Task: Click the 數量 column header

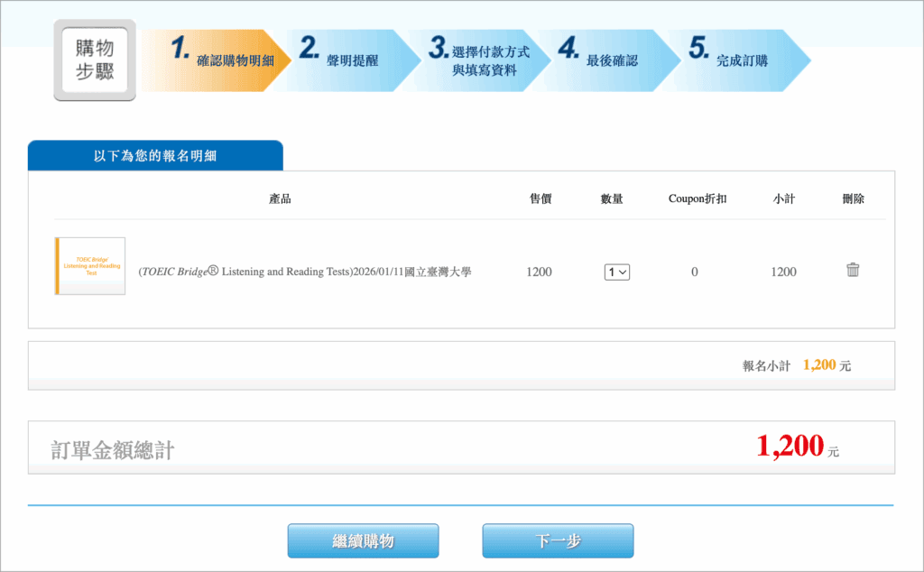Action: pos(612,198)
